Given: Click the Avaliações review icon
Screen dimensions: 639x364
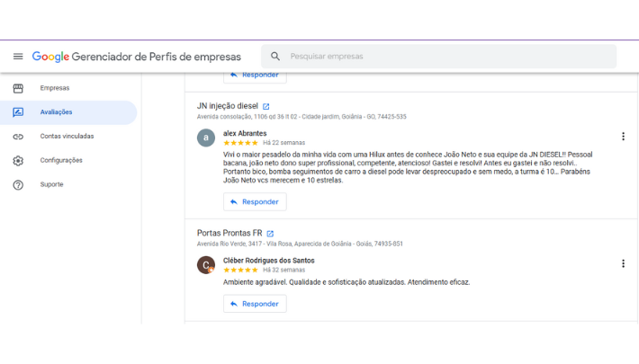Looking at the screenshot, I should [18, 112].
